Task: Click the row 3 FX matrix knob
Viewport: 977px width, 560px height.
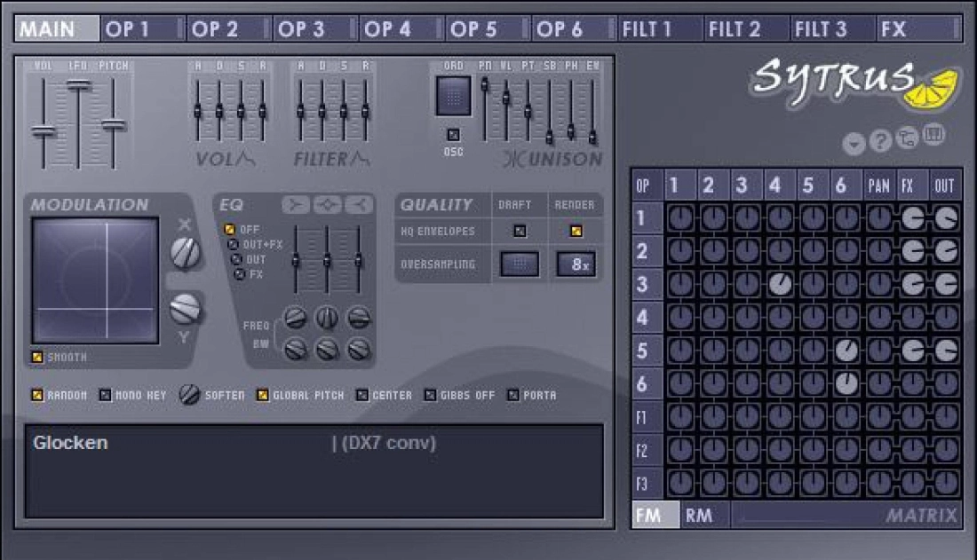Action: pos(913,285)
